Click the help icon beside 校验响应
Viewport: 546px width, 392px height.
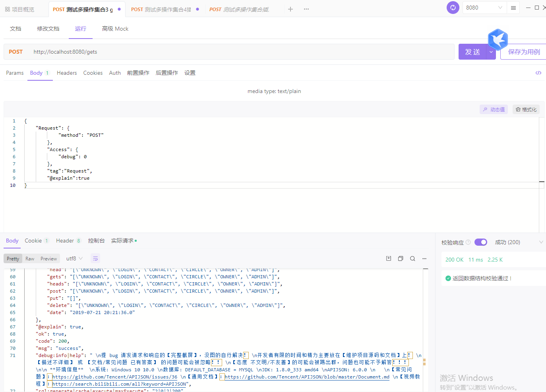[468, 242]
